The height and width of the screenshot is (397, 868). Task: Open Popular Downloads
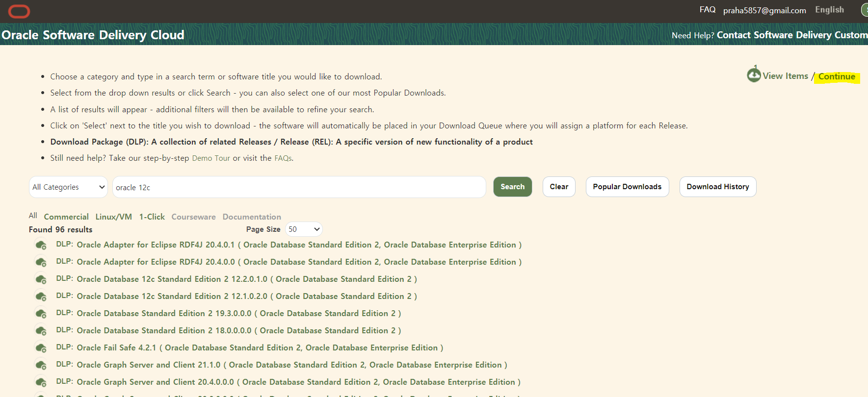click(x=627, y=187)
